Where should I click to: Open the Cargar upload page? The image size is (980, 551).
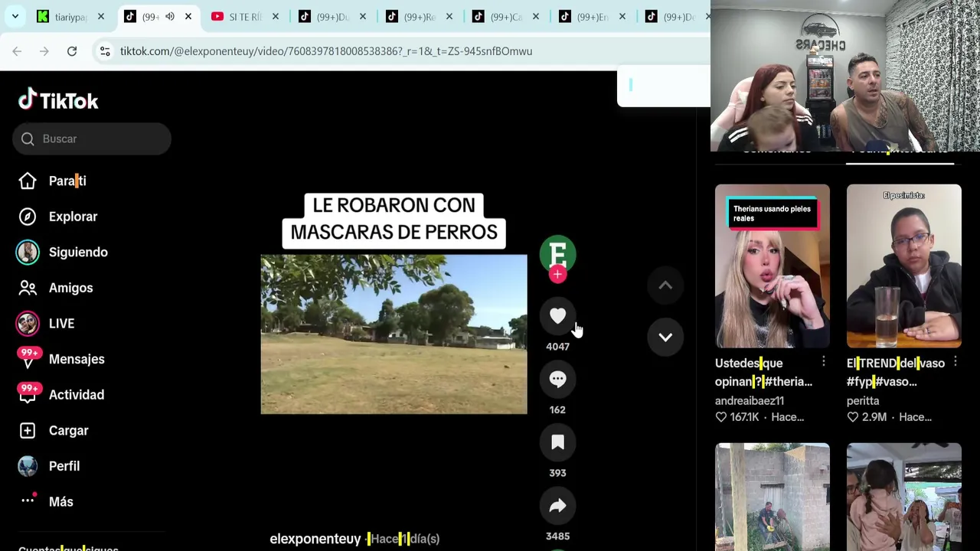pos(68,430)
